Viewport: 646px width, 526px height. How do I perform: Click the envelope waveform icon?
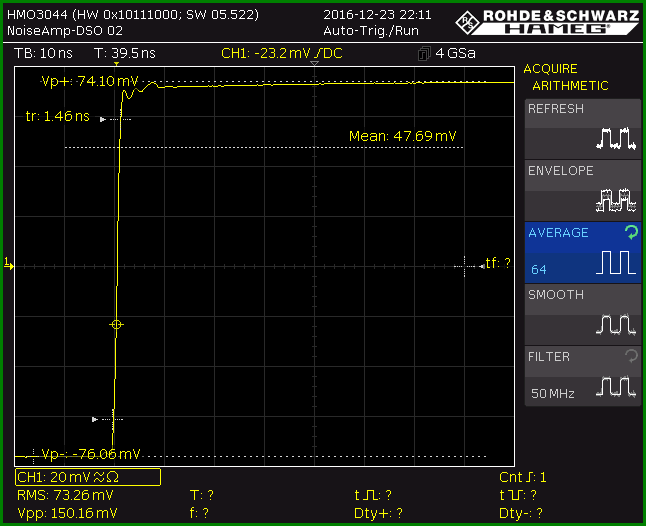(616, 201)
